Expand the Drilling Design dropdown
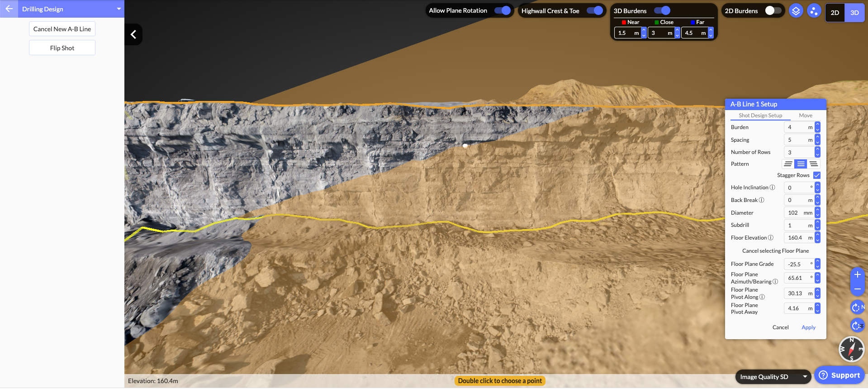The width and height of the screenshot is (868, 389). point(119,9)
